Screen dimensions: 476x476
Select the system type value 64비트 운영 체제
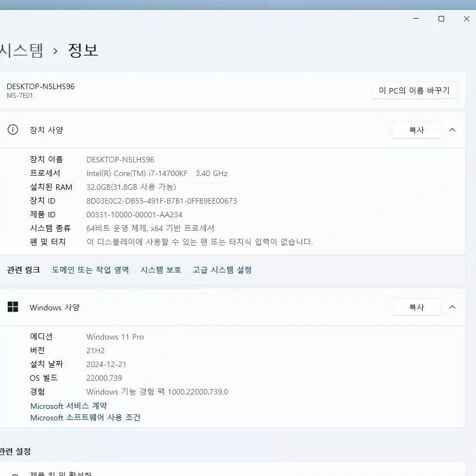click(117, 228)
